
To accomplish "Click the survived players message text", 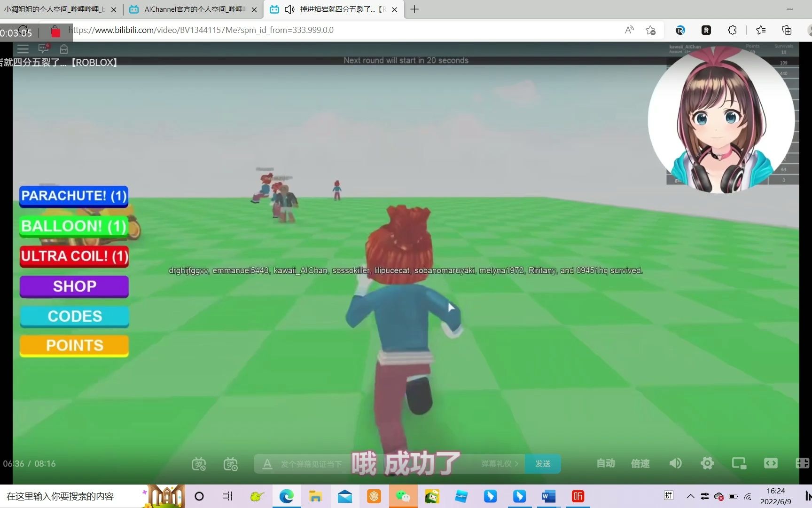I will pos(406,270).
